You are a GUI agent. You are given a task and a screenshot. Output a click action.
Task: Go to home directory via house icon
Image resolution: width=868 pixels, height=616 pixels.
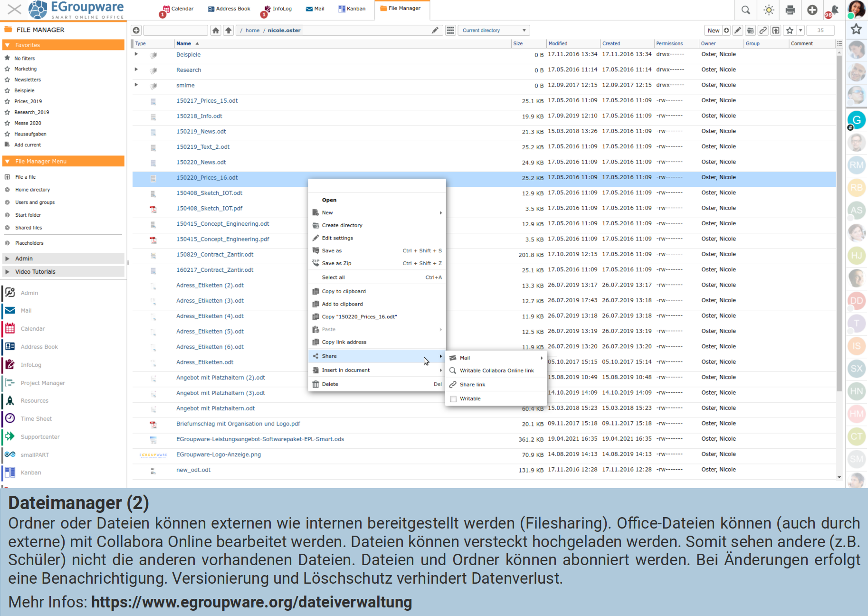click(216, 30)
